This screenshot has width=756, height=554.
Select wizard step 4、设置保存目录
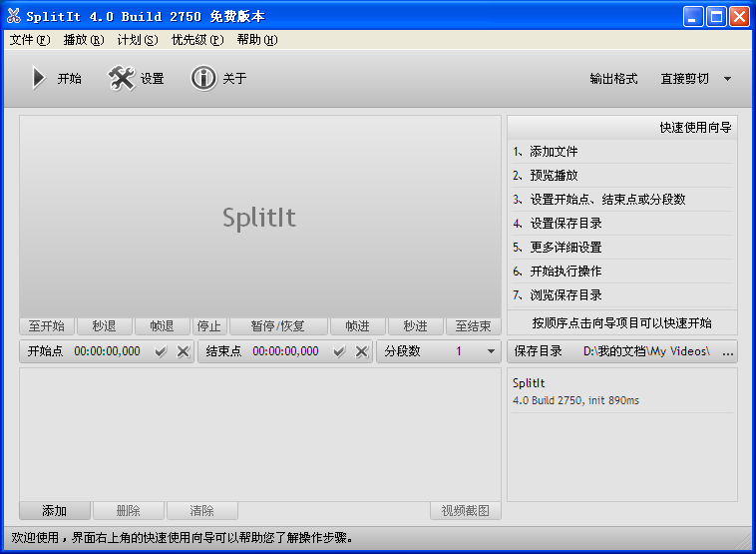[x=622, y=224]
